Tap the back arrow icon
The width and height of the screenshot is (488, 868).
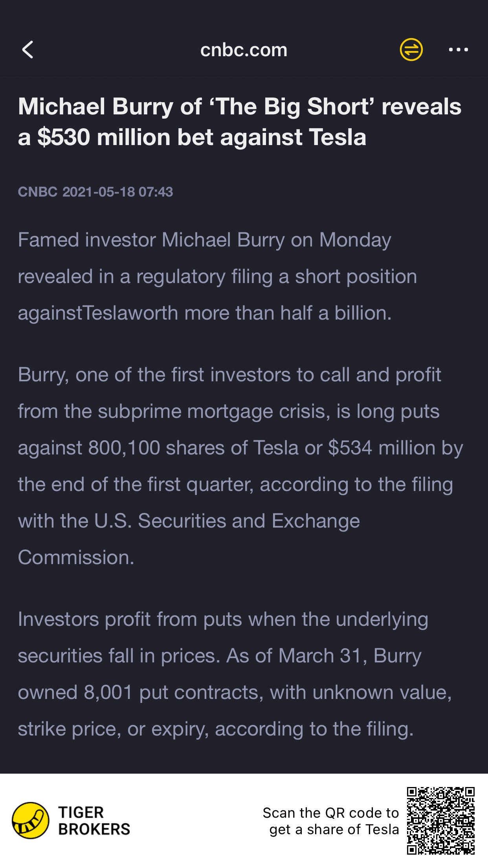(x=28, y=50)
